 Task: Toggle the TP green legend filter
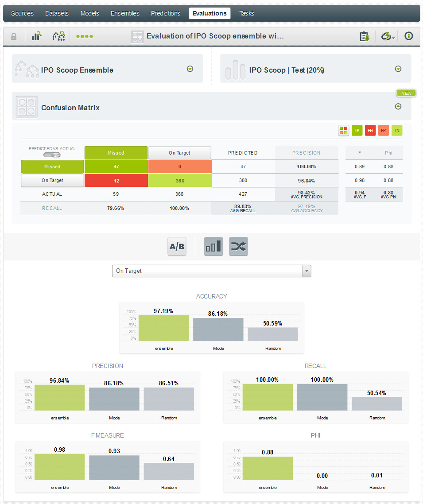coord(357,130)
